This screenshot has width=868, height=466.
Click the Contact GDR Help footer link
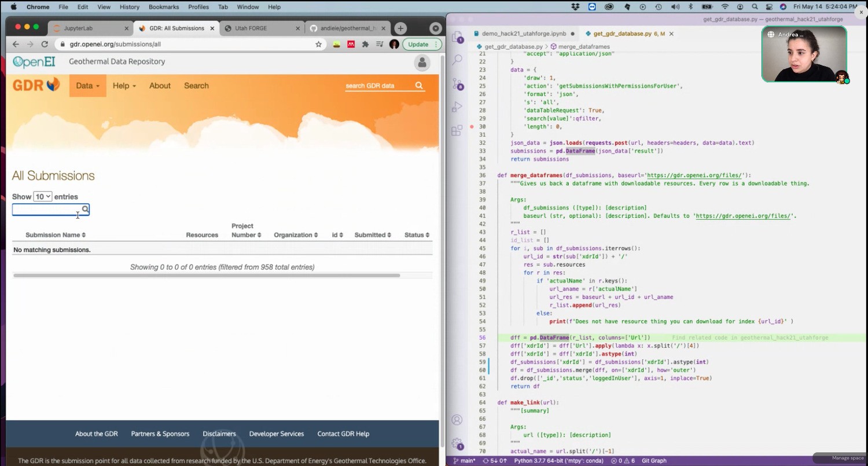(x=343, y=434)
